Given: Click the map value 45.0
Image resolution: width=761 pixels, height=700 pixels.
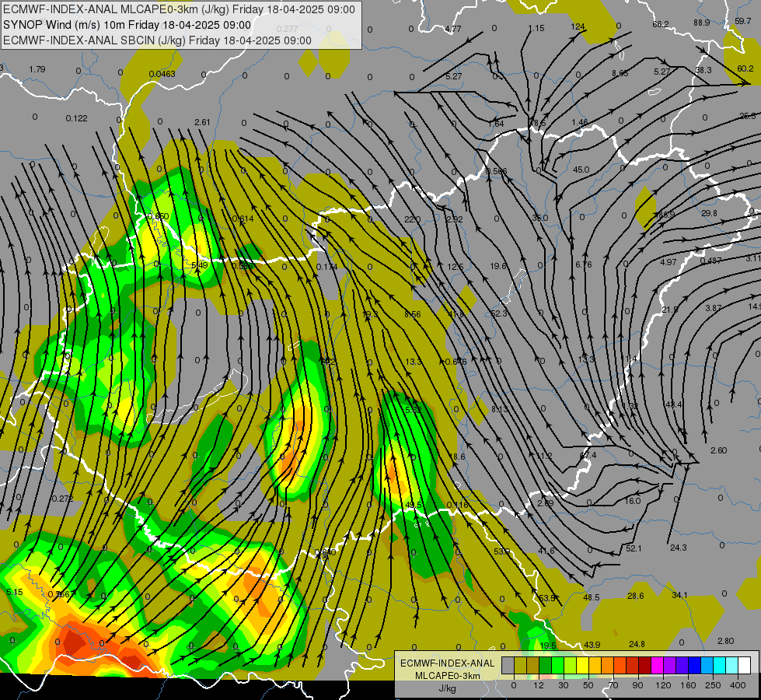Looking at the screenshot, I should 581,170.
